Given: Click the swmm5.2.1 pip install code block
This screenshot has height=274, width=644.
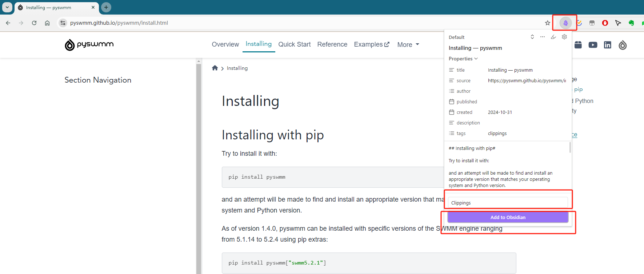Looking at the screenshot, I should tap(369, 263).
